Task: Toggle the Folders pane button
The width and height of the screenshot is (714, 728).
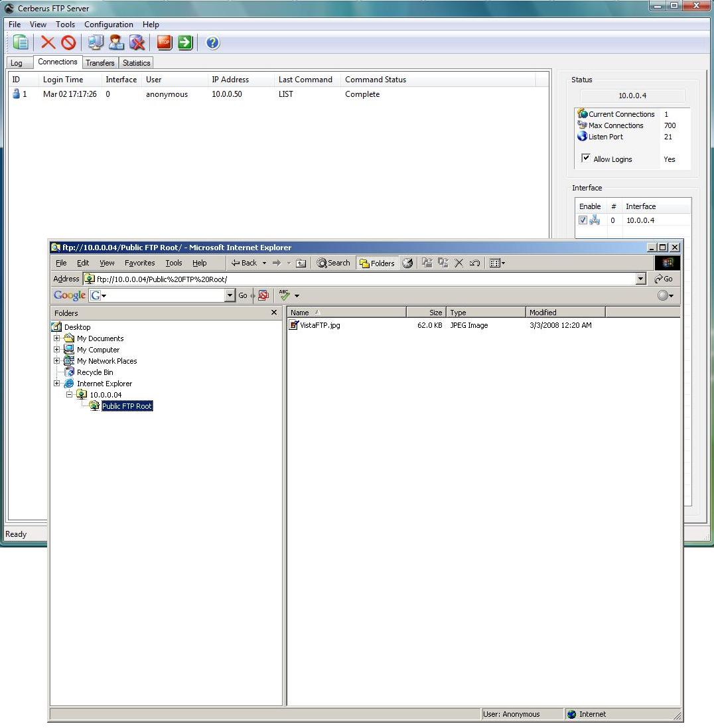Action: (x=377, y=263)
